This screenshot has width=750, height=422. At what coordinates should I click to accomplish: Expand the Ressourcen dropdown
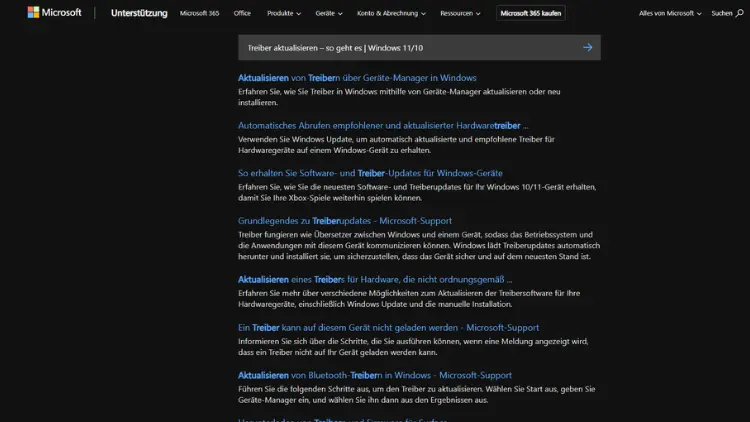(460, 13)
